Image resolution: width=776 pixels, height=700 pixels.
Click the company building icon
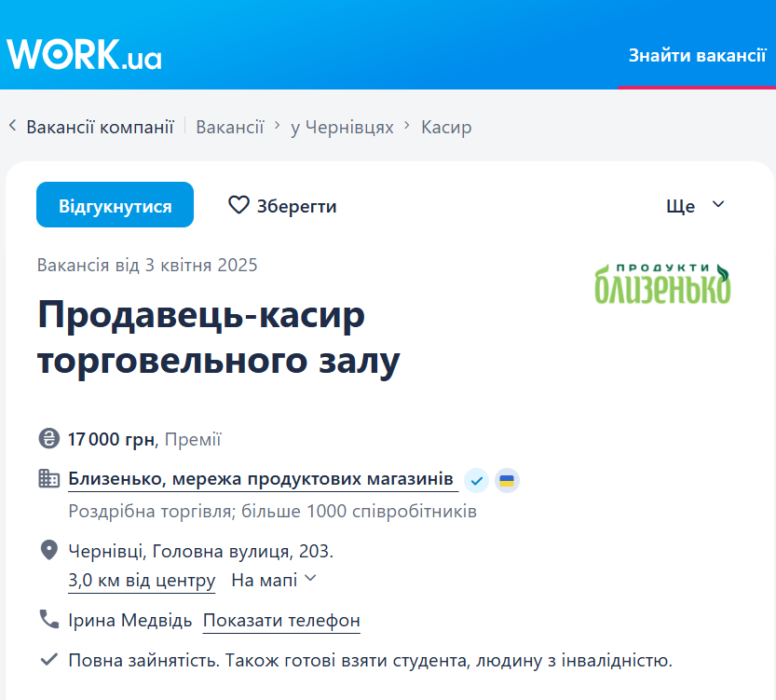pyautogui.click(x=48, y=479)
